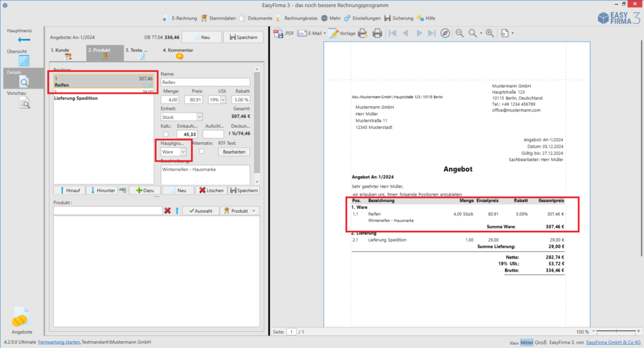Zoom out the document preview

(460, 33)
